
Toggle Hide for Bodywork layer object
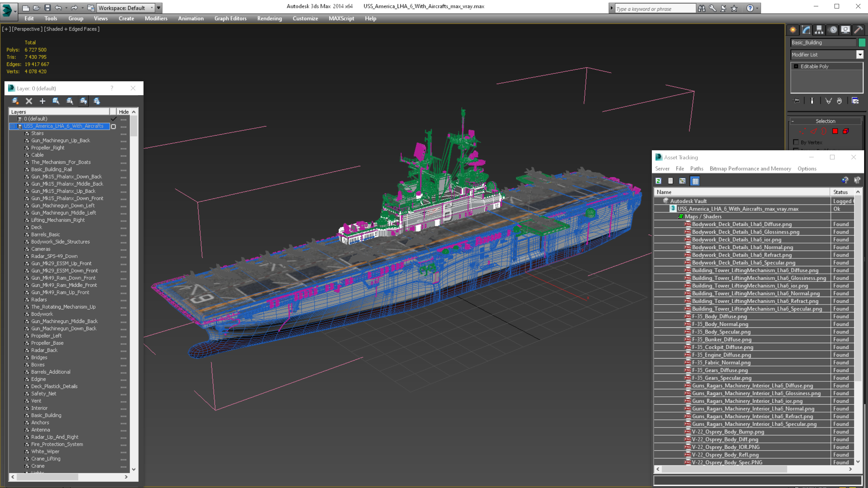click(x=123, y=314)
